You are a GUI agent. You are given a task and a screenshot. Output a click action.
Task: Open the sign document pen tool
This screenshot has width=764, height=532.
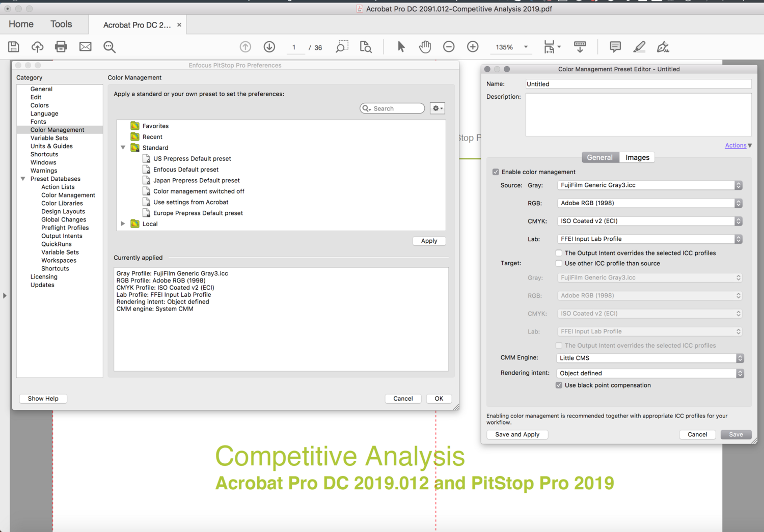click(663, 47)
